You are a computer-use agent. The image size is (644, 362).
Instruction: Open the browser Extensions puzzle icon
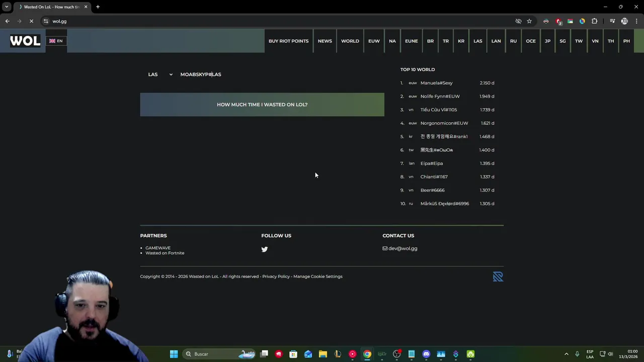tap(594, 21)
